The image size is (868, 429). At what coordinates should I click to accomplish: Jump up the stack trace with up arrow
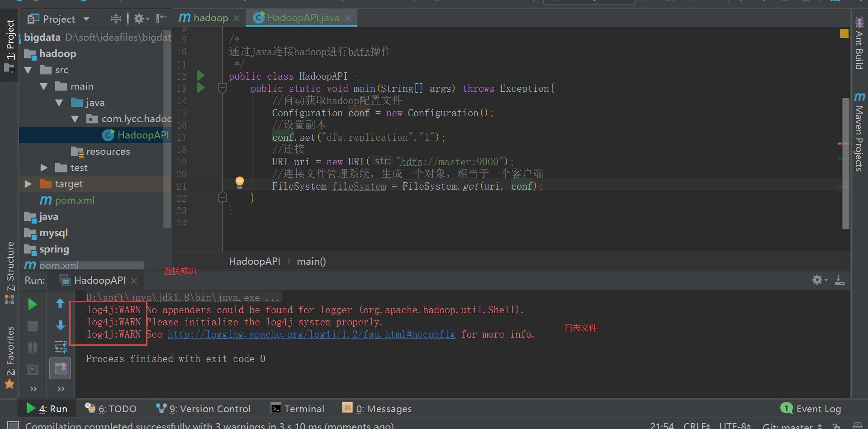60,304
